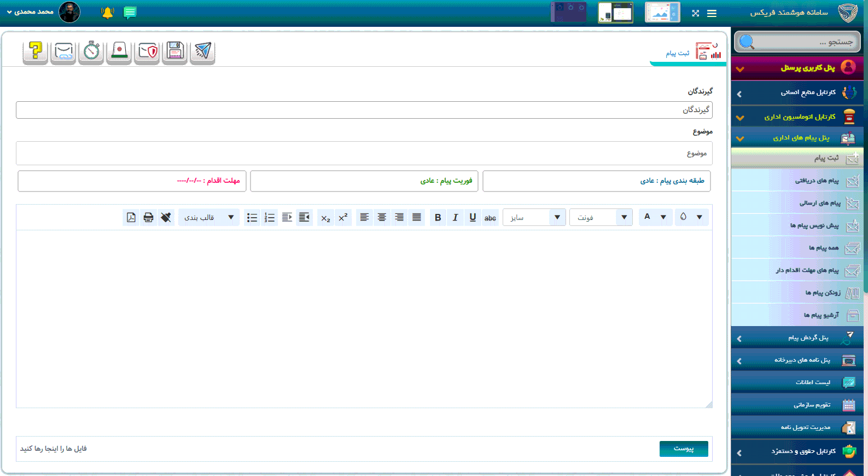Open the text font color picker

tap(655, 217)
